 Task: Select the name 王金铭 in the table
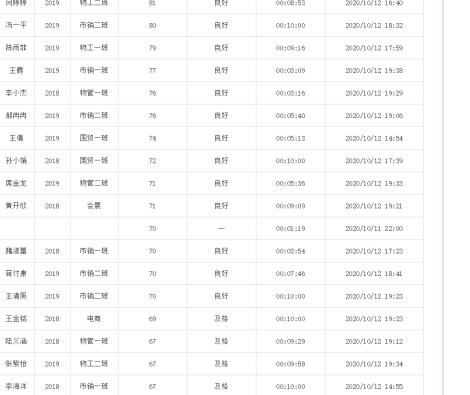tap(16, 319)
